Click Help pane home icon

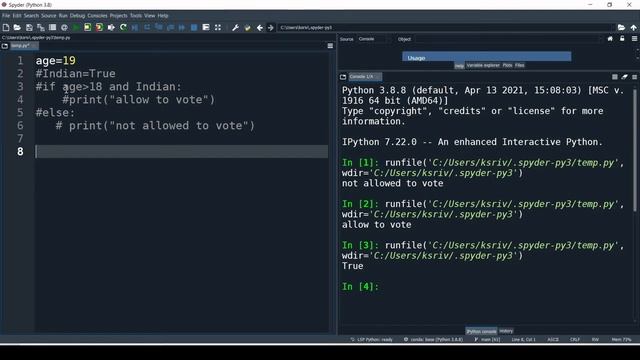[x=610, y=39]
